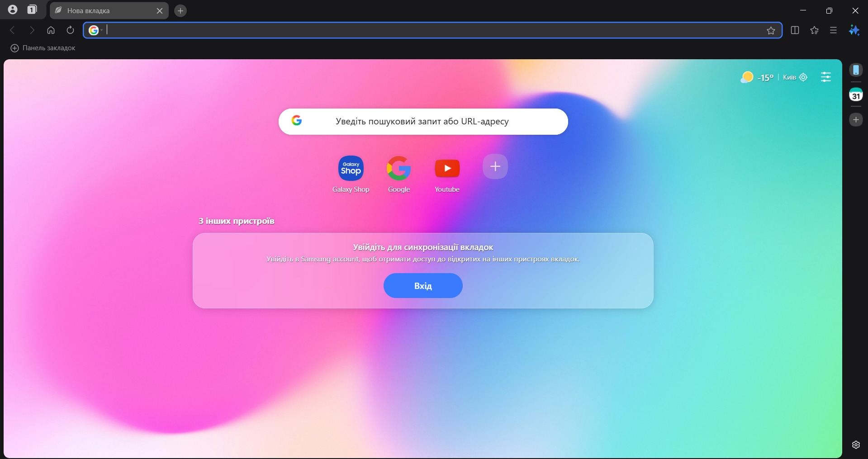Screen dimensions: 868x459
Task: Launch the AI sparkle assistant
Action: (x=854, y=30)
